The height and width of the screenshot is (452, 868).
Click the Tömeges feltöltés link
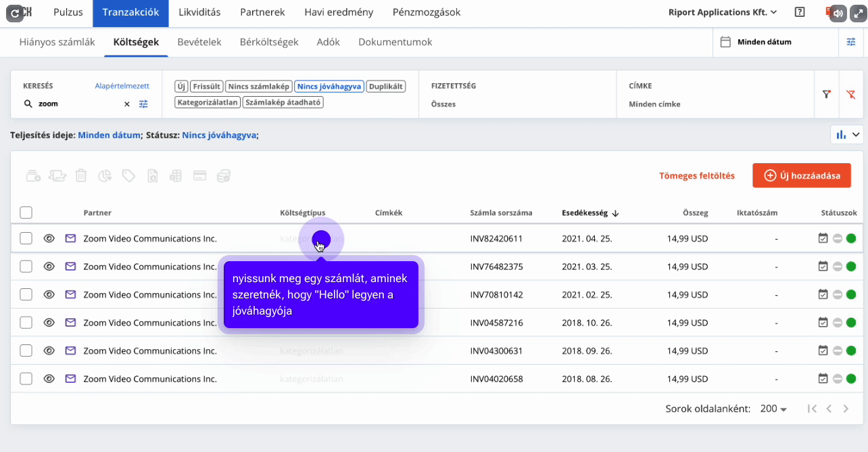(697, 176)
